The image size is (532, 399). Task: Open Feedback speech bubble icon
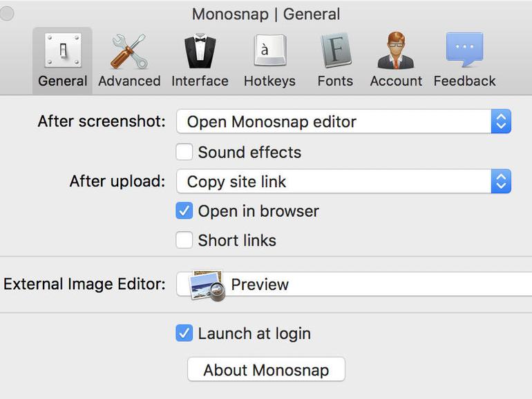tap(464, 50)
